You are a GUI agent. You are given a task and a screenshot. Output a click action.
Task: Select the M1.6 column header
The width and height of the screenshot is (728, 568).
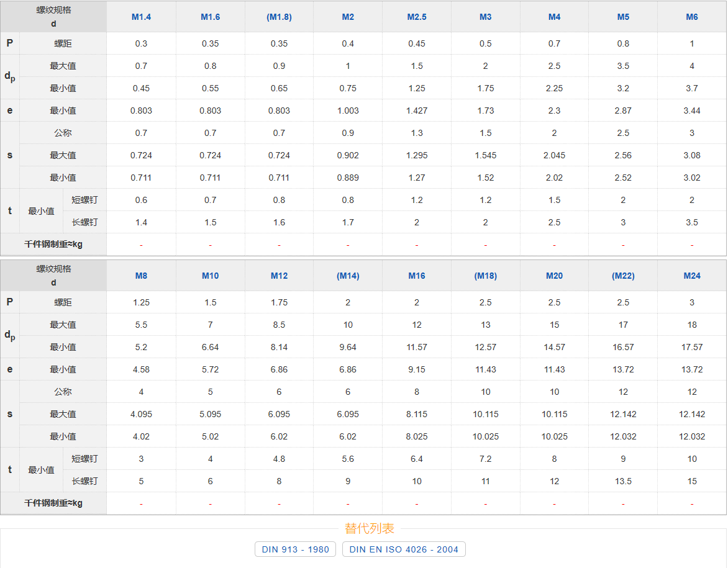tap(210, 17)
